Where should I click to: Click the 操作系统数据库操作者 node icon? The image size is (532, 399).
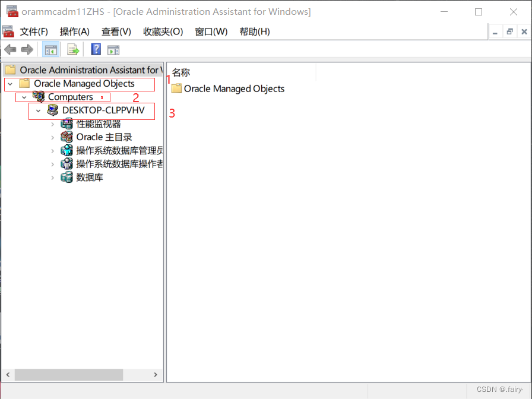(x=66, y=163)
